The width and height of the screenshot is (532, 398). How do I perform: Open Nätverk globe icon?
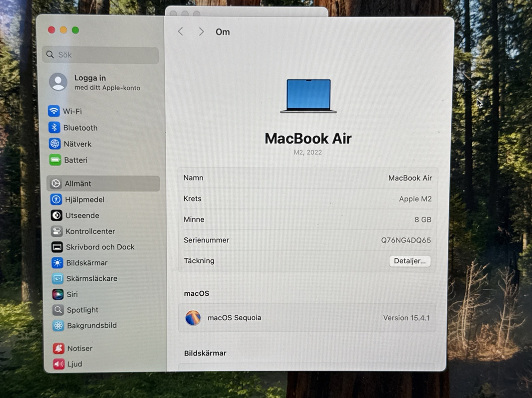(x=54, y=144)
